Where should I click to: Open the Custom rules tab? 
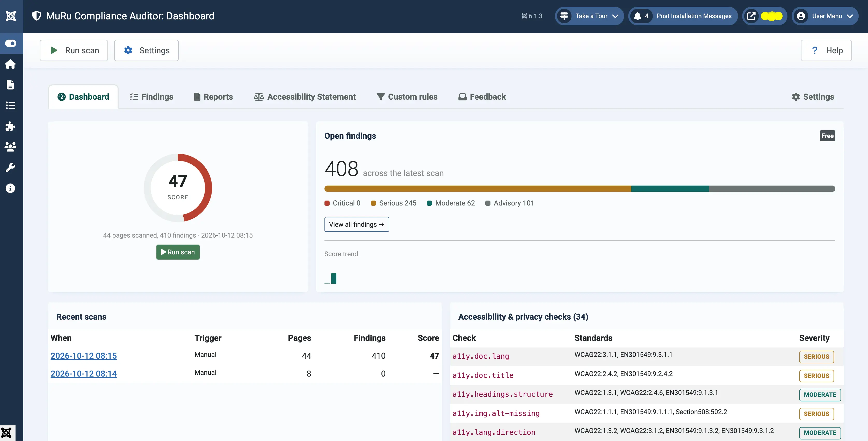407,97
